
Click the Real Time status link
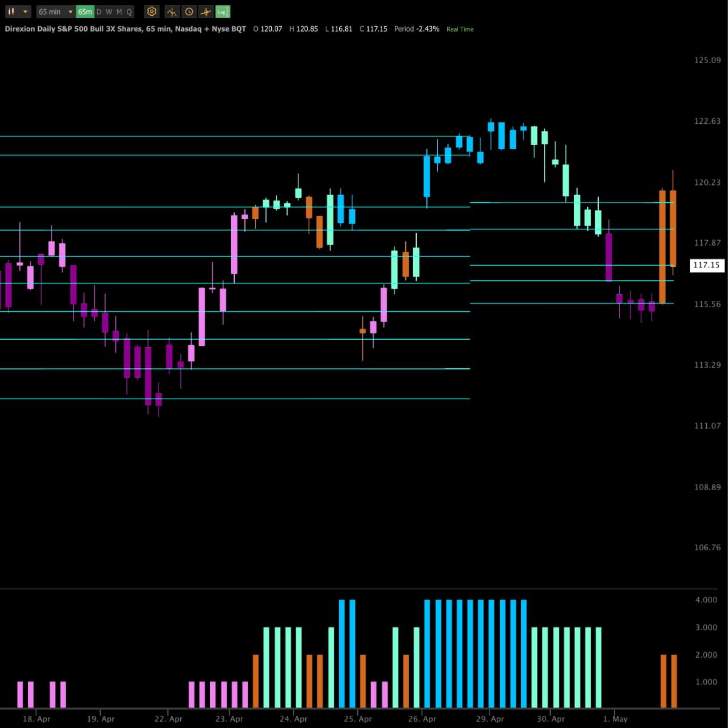(460, 29)
